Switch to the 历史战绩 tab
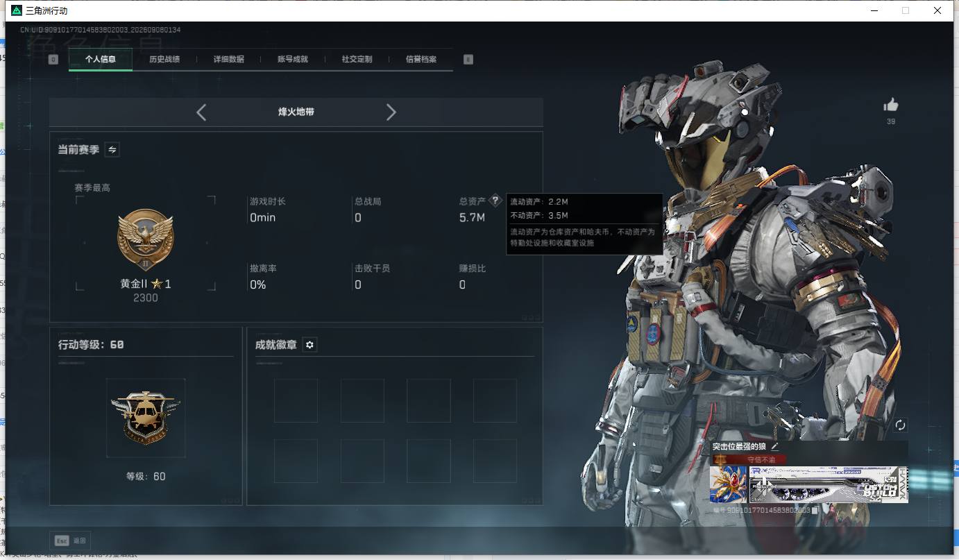 click(x=164, y=60)
